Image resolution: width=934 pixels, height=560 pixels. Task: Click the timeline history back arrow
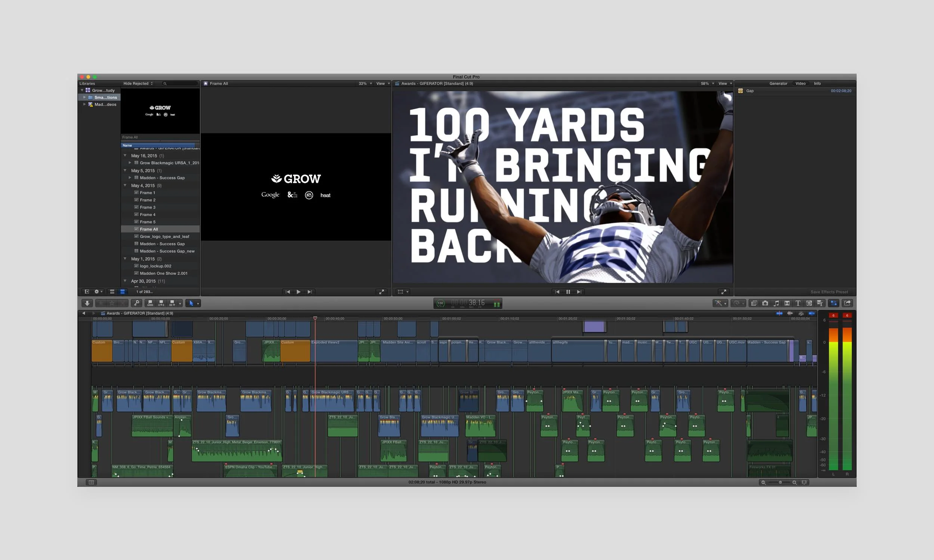tap(83, 313)
